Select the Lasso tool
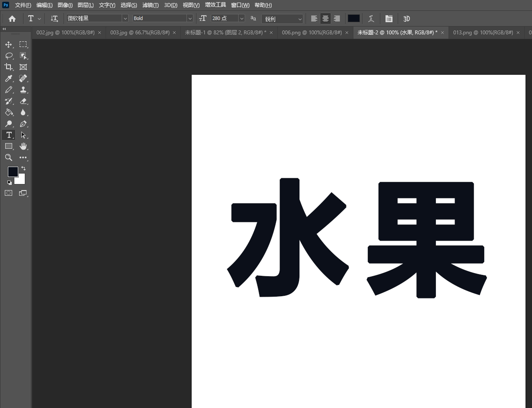The height and width of the screenshot is (408, 532). click(8, 56)
